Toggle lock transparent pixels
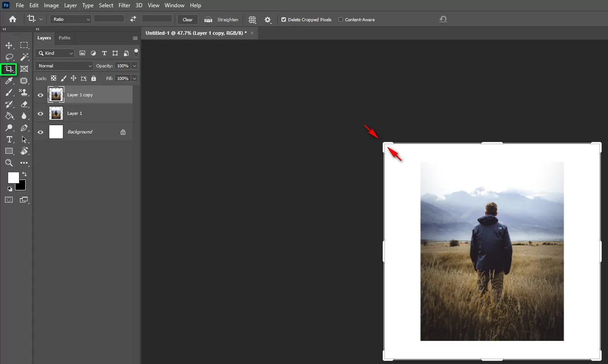Image resolution: width=608 pixels, height=364 pixels. [53, 78]
